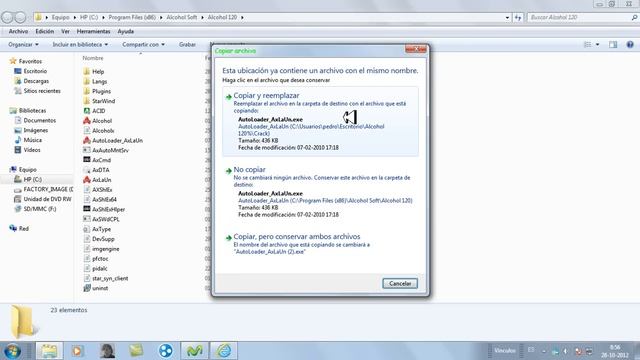Open Internet Explorer from taskbar
The width and height of the screenshot is (640, 360).
[x=224, y=351]
